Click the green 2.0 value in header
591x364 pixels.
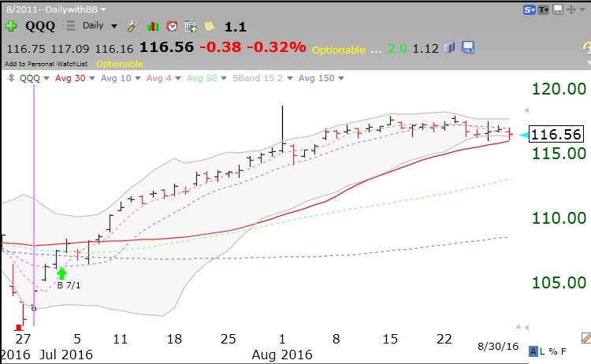coord(397,49)
